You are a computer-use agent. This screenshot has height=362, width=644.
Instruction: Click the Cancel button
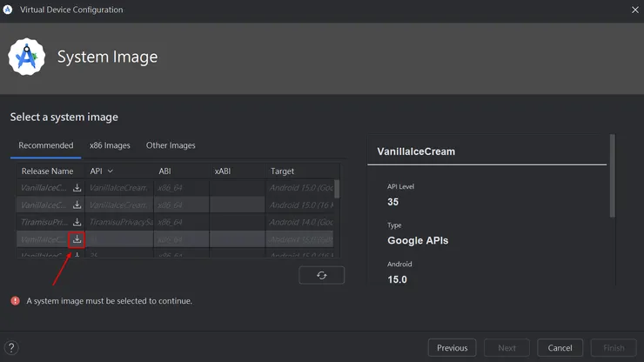(x=560, y=348)
